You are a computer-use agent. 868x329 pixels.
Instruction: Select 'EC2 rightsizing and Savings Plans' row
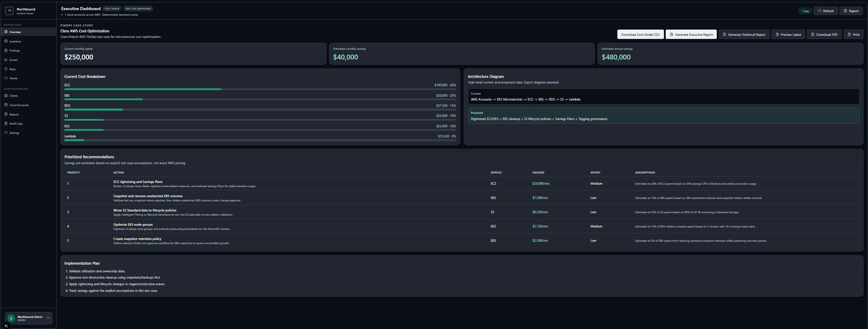[x=462, y=184]
